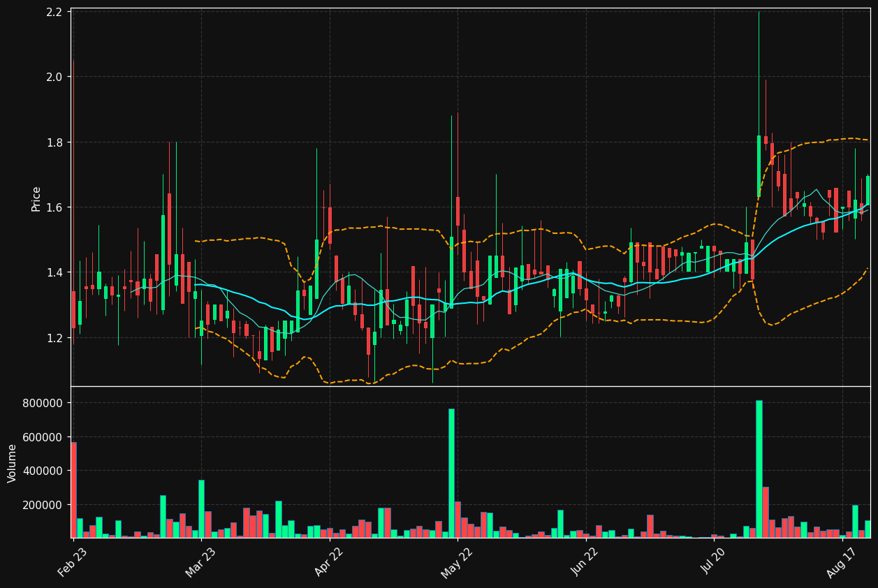878x588 pixels.
Task: Click the Aug 17 date label
Action: [x=841, y=562]
